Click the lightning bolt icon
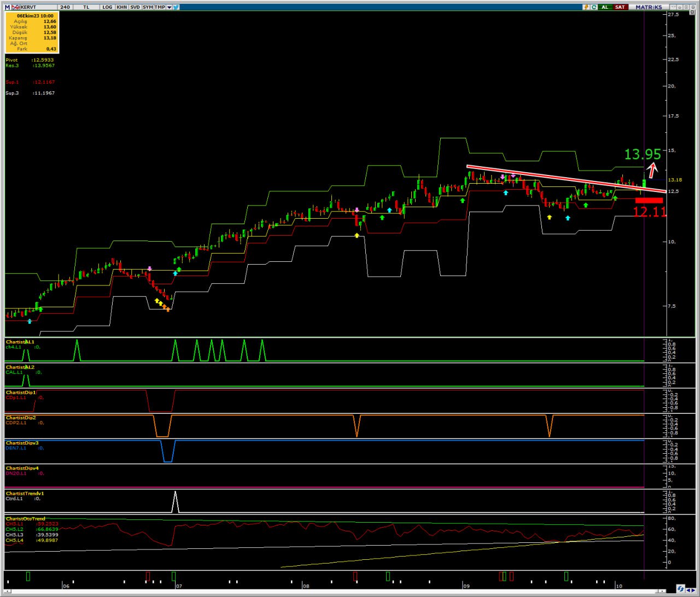Viewport: 700px width, 597px height. click(x=586, y=7)
